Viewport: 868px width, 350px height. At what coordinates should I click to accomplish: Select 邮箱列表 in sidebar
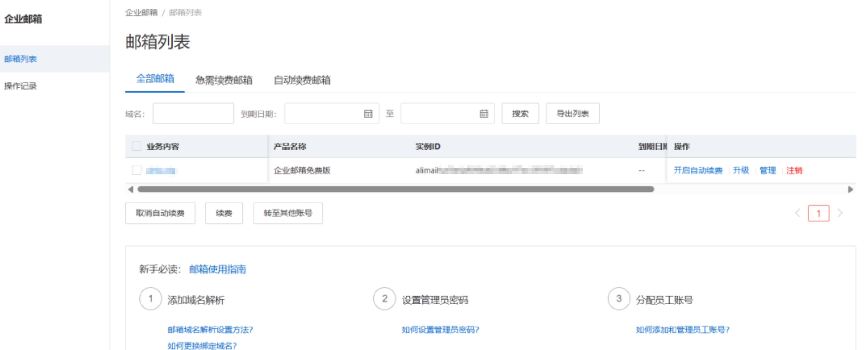click(x=55, y=59)
